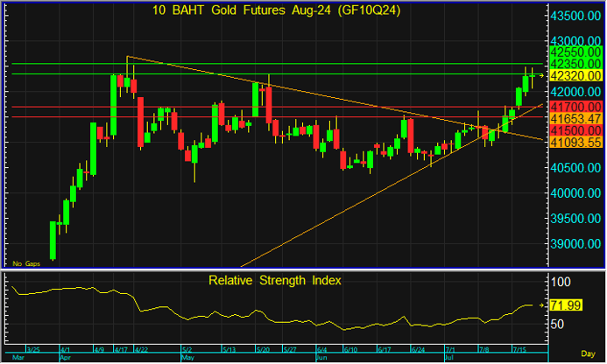Click the orange 41653.47 trendline price label
The height and width of the screenshot is (364, 607).
pyautogui.click(x=575, y=118)
